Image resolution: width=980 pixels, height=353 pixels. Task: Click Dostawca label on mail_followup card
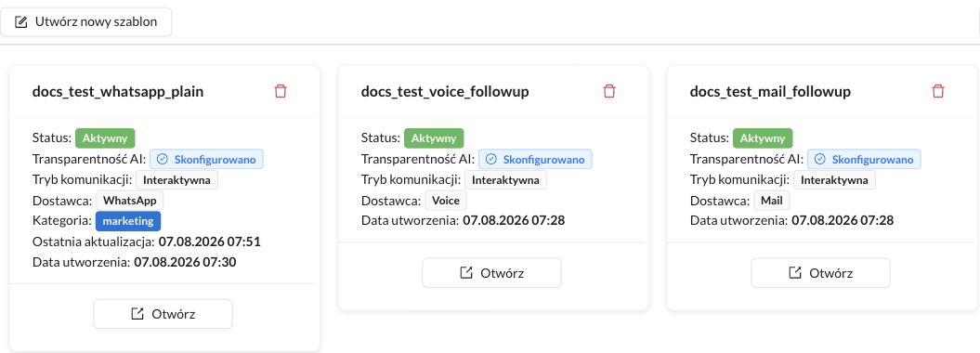pyautogui.click(x=720, y=201)
